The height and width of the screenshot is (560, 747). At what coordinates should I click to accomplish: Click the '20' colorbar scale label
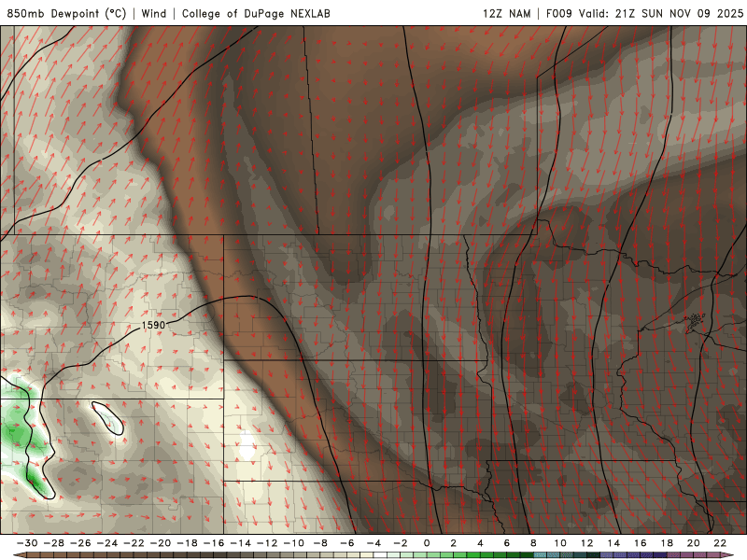[694, 543]
